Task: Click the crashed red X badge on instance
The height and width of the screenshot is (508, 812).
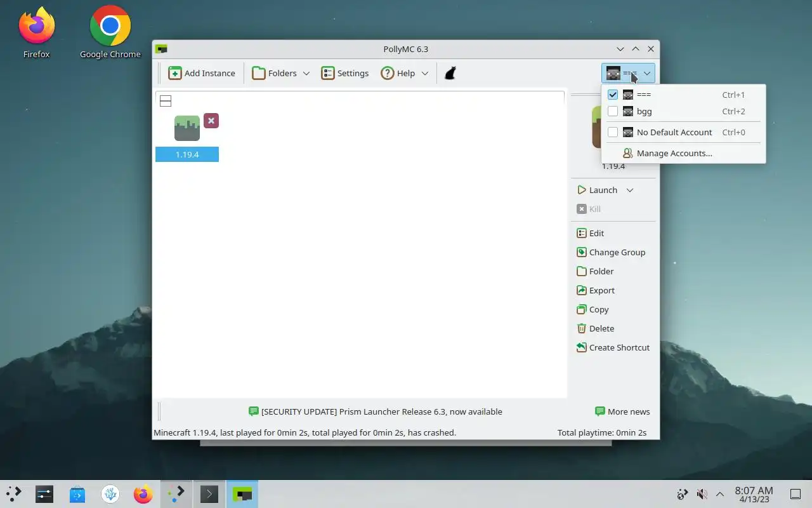Action: [x=211, y=121]
